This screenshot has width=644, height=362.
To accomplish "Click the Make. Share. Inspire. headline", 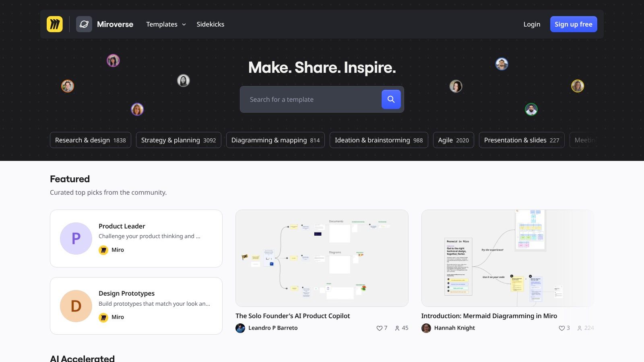I will pyautogui.click(x=322, y=68).
